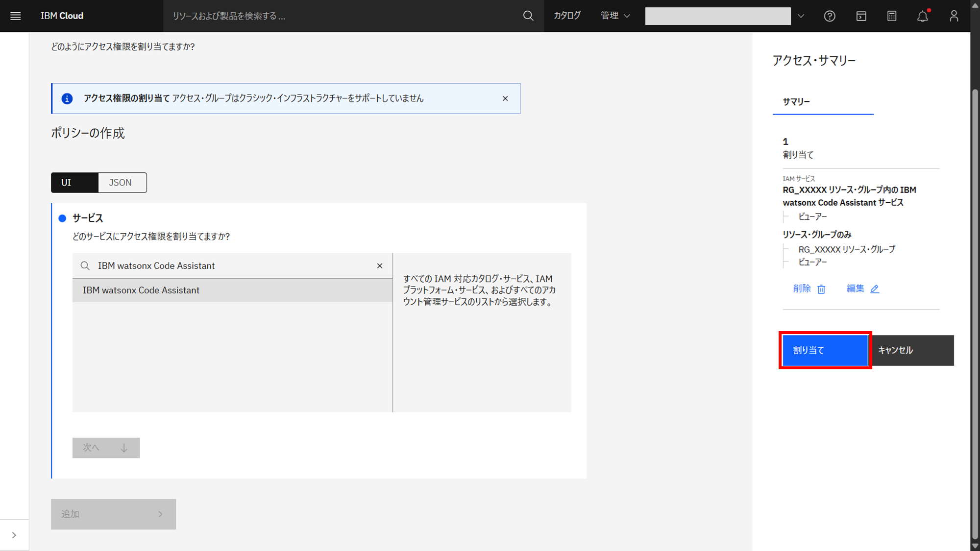This screenshot has height=551, width=980.
Task: Click the 削除 link with trash icon
Action: 809,288
